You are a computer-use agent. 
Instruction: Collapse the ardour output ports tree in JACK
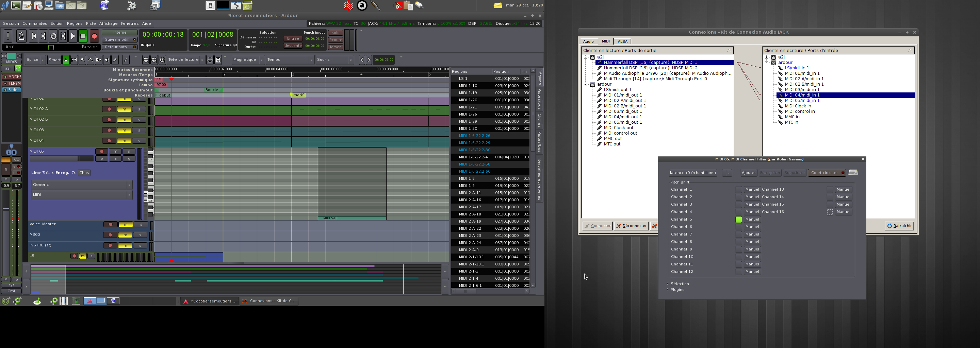pos(586,84)
